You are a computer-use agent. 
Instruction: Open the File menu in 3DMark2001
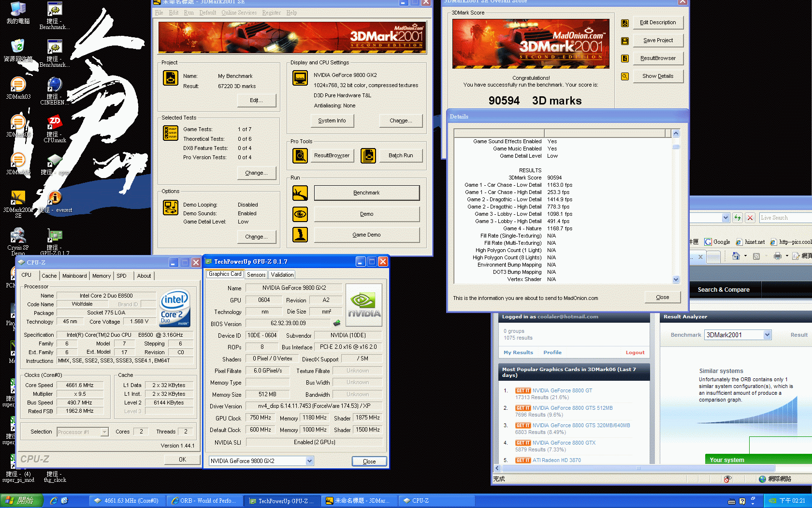click(x=159, y=13)
